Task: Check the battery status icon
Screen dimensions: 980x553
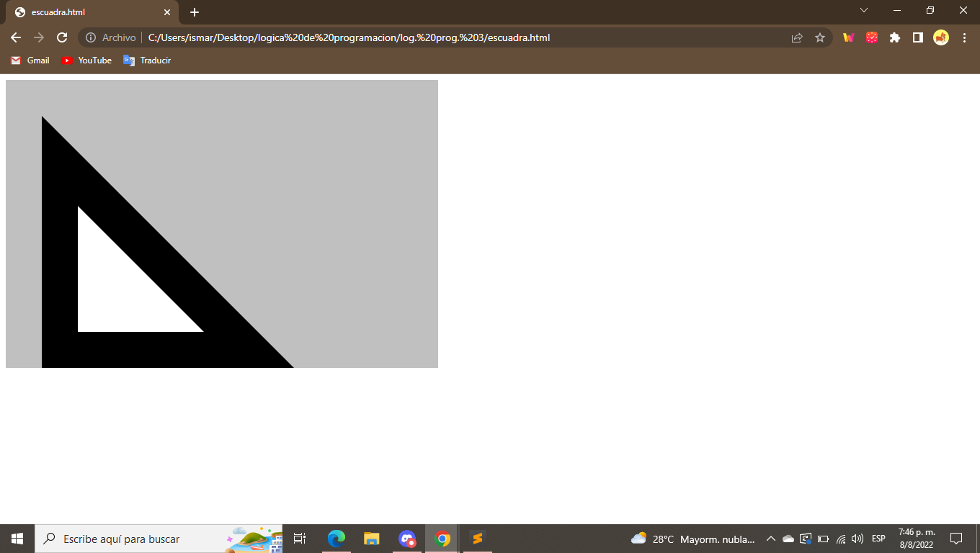Action: tap(823, 539)
